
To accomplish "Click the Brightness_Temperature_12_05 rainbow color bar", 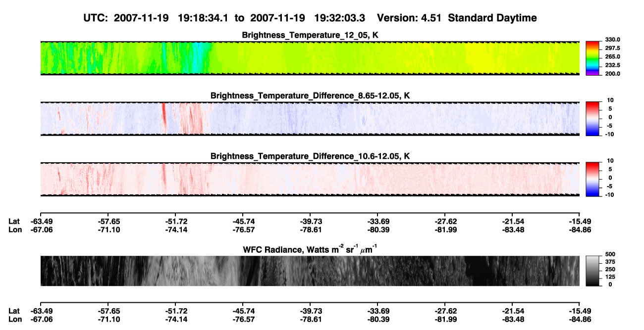I will pyautogui.click(x=593, y=57).
